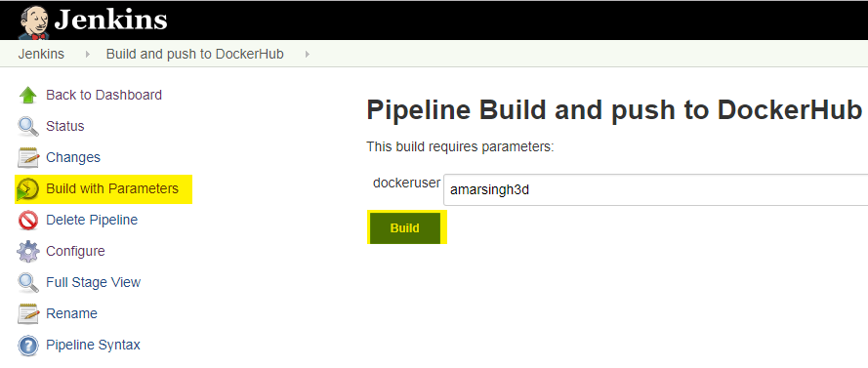Click the Build with Parameters clock icon
The width and height of the screenshot is (868, 368).
tap(27, 189)
